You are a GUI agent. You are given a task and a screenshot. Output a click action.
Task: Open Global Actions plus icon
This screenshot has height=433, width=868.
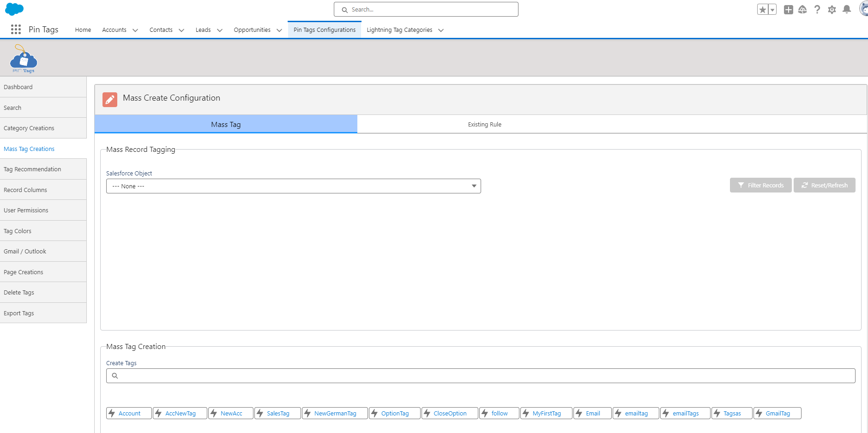point(789,10)
